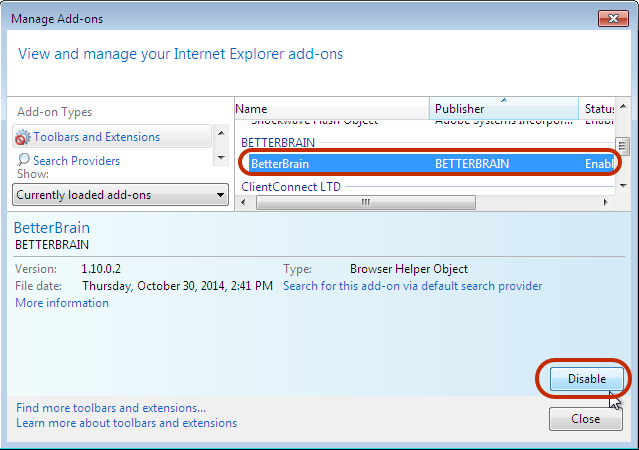639x450 pixels.
Task: Click horizontal scrollbar left arrow
Action: click(x=243, y=202)
